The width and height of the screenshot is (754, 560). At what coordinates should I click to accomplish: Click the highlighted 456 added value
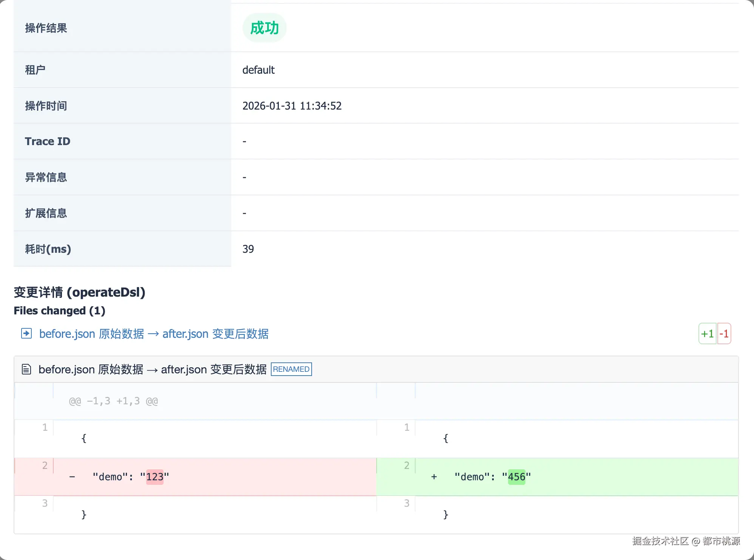click(516, 477)
